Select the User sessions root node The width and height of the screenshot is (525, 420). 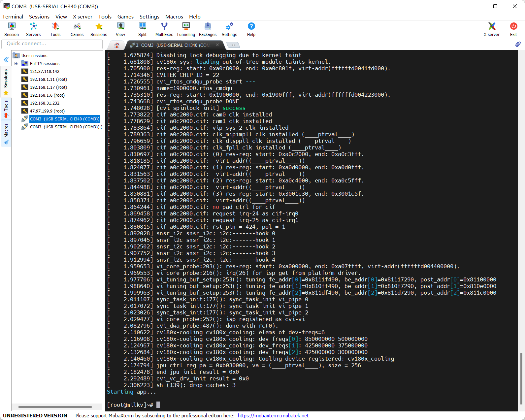[x=34, y=55]
